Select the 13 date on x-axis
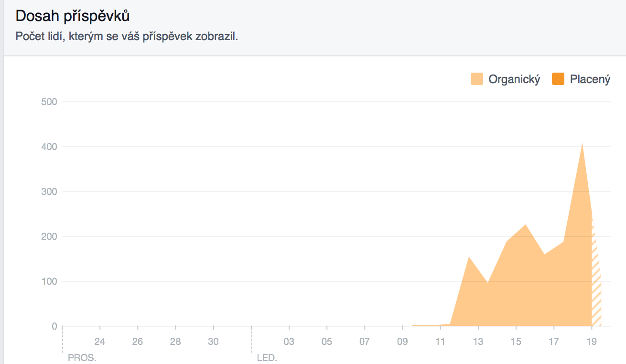Viewport: 626px width, 364px height. coord(478,342)
